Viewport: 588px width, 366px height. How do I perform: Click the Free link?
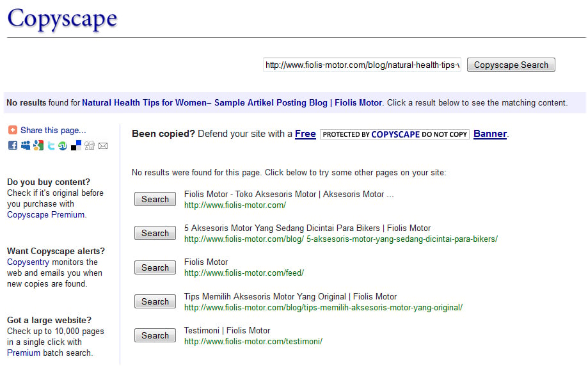(305, 134)
